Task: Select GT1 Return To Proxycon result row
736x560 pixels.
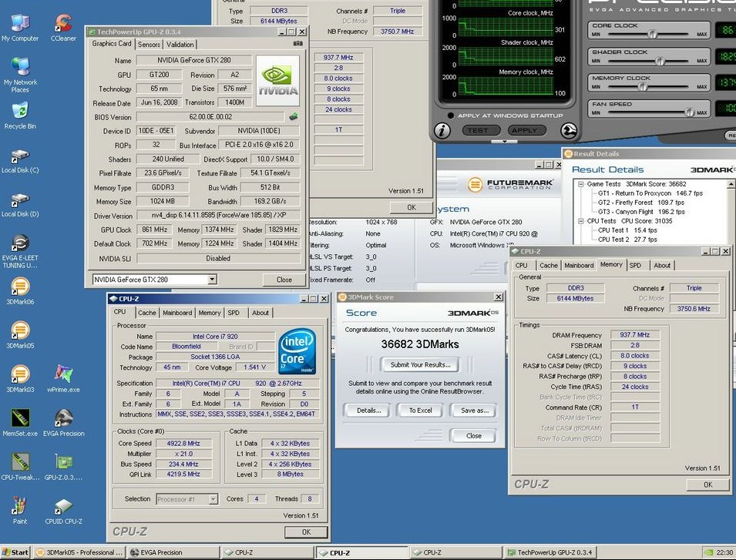Action: click(650, 193)
